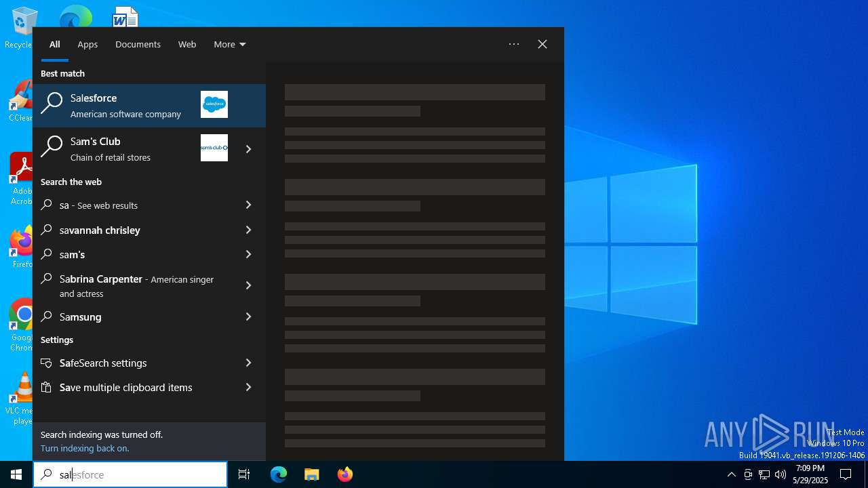Select the Microsoft Edge desktop shortcut

click(75, 16)
